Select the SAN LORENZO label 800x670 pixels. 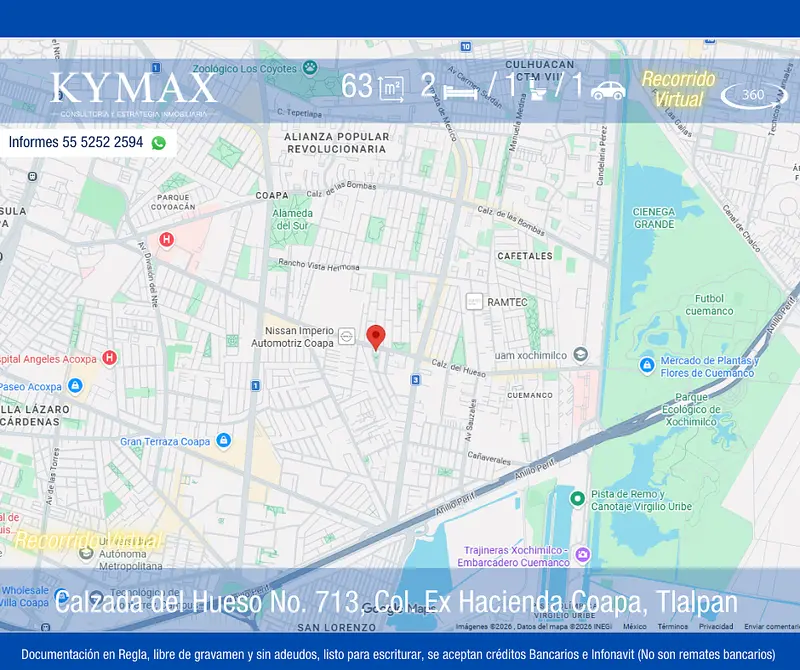[x=337, y=627]
